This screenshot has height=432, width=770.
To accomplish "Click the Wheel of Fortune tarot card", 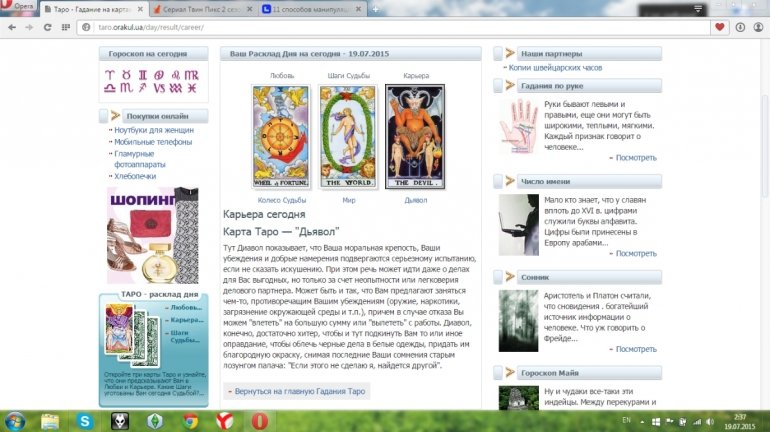I will click(281, 137).
